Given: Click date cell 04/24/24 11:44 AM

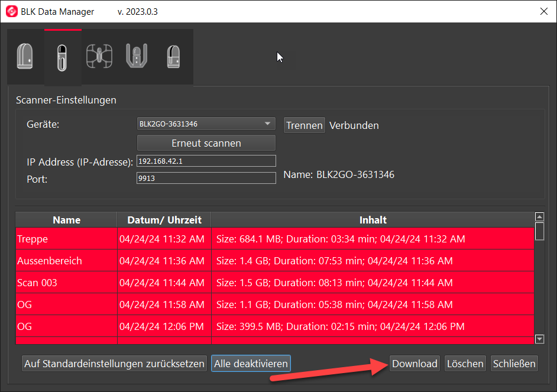Looking at the screenshot, I should coord(164,283).
